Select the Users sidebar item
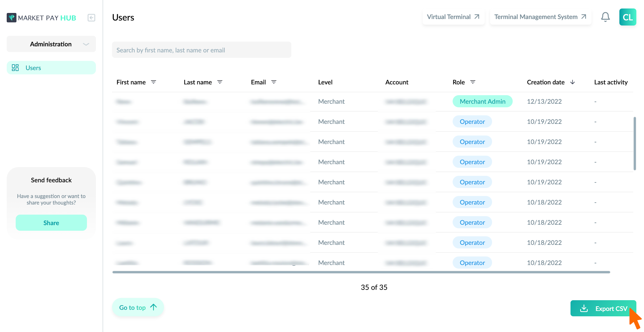644x332 pixels. (x=51, y=67)
